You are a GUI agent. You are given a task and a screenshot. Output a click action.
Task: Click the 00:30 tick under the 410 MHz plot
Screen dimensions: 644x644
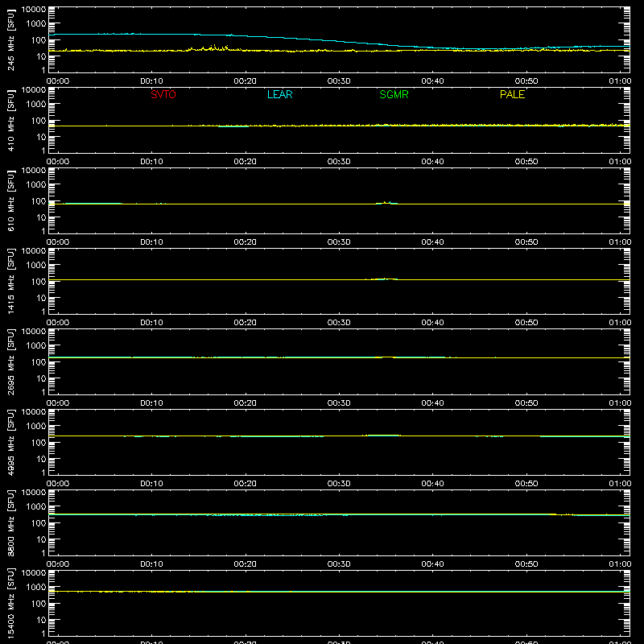[339, 162]
